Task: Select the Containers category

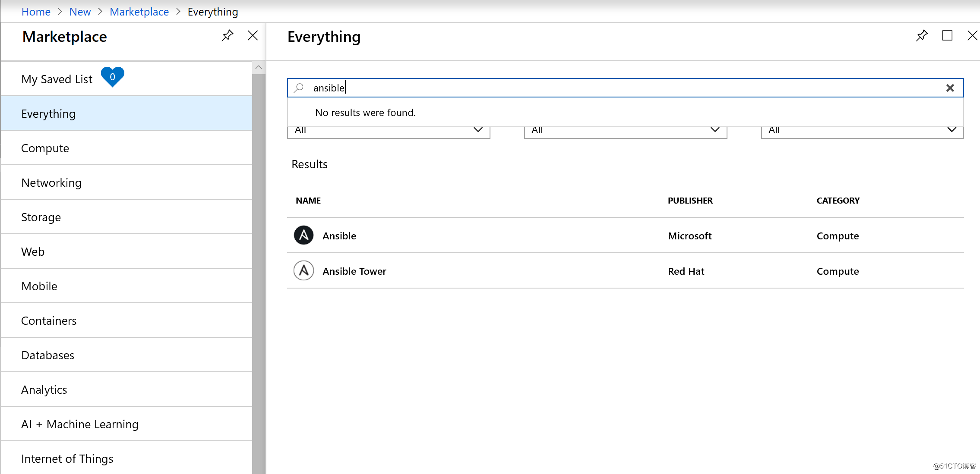Action: point(126,320)
